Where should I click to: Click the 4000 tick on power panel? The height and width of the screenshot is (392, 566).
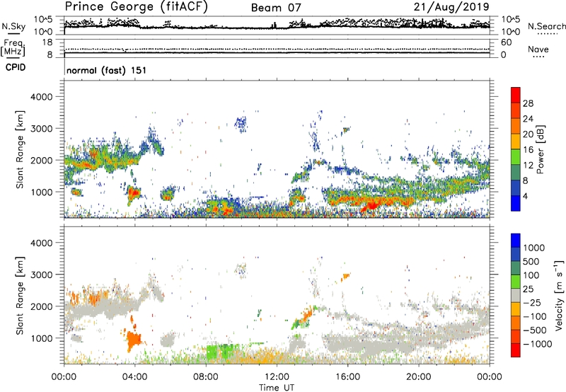(41, 97)
